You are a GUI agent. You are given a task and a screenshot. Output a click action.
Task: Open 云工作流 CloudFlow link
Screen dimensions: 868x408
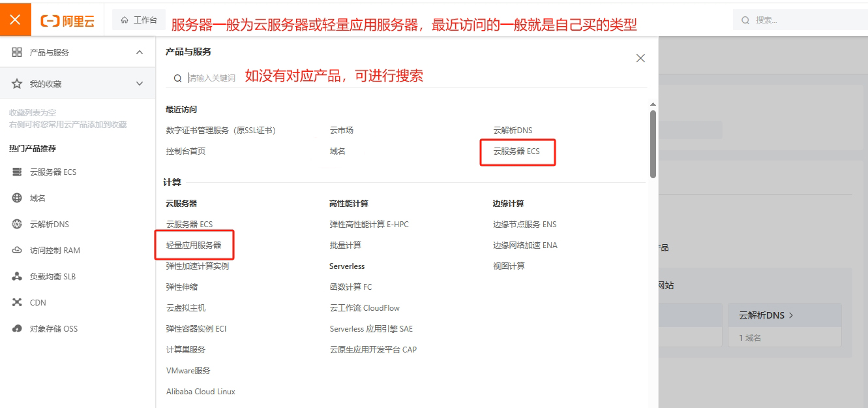click(x=365, y=308)
